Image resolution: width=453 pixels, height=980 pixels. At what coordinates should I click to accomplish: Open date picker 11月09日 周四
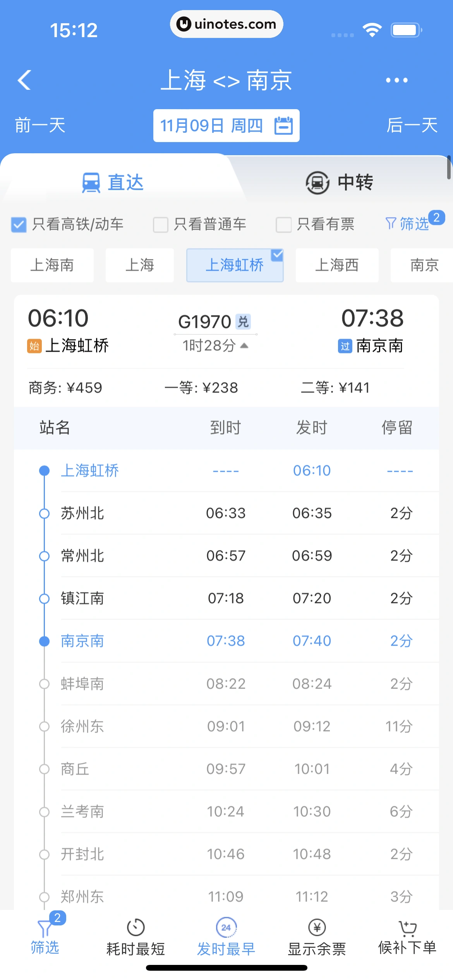click(226, 126)
